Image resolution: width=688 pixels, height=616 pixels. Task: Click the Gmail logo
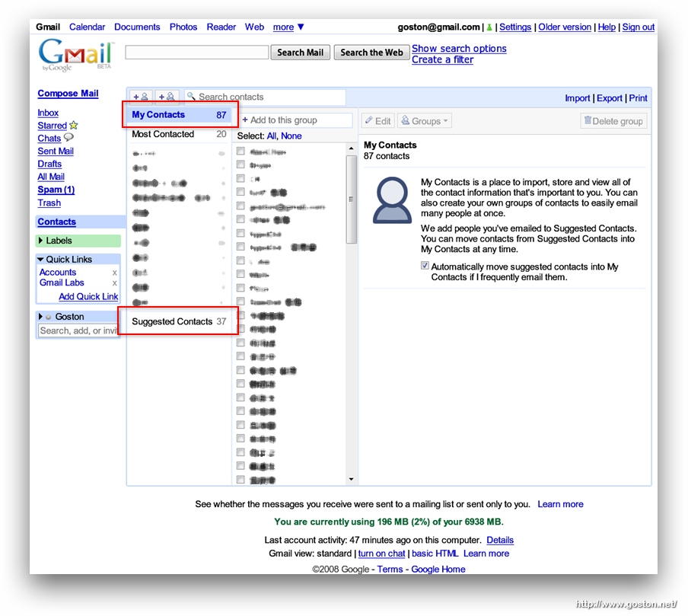coord(75,56)
